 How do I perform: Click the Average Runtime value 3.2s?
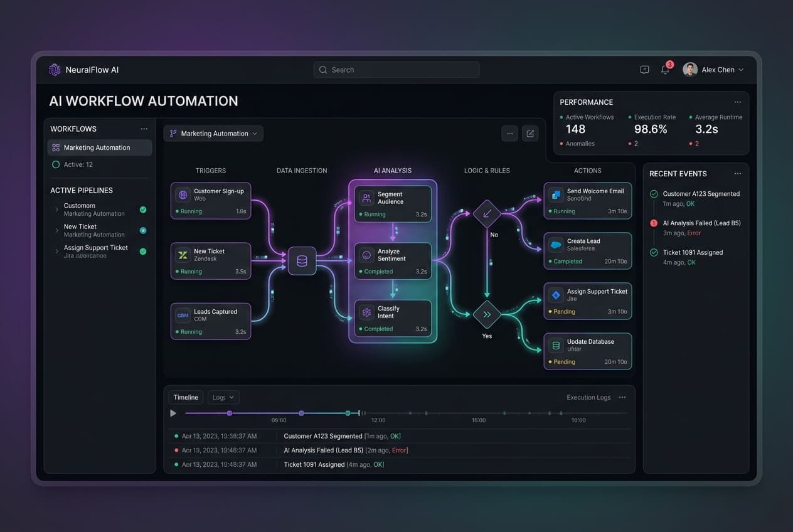coord(706,129)
